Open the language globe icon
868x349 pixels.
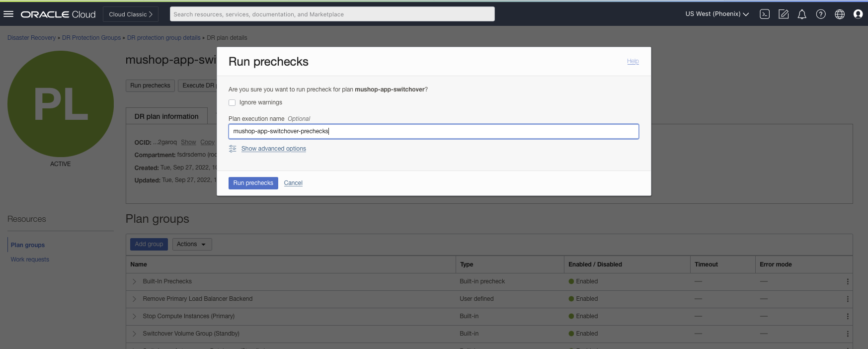840,14
